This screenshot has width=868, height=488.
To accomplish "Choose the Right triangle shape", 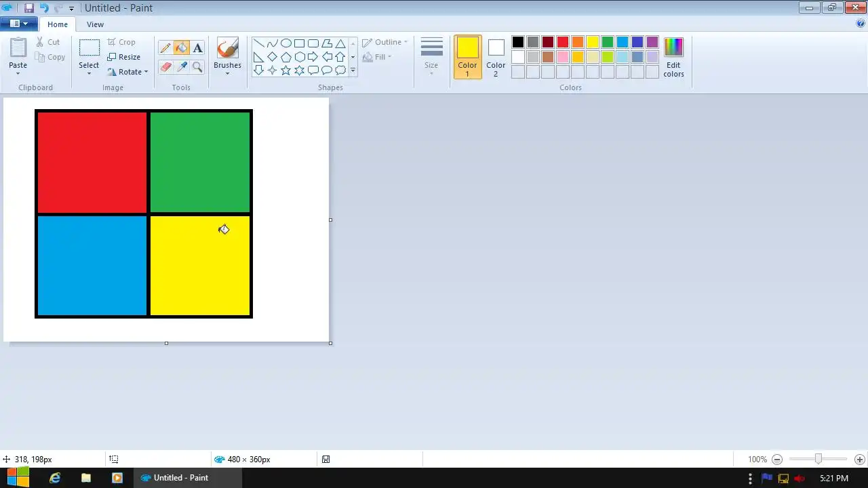I will click(x=259, y=57).
